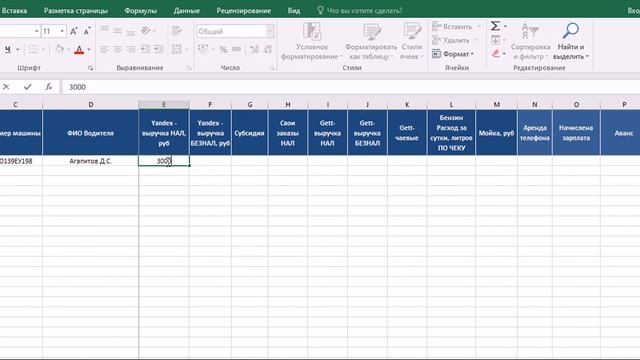Increase decimal places
The height and width of the screenshot is (360, 640).
254,50
